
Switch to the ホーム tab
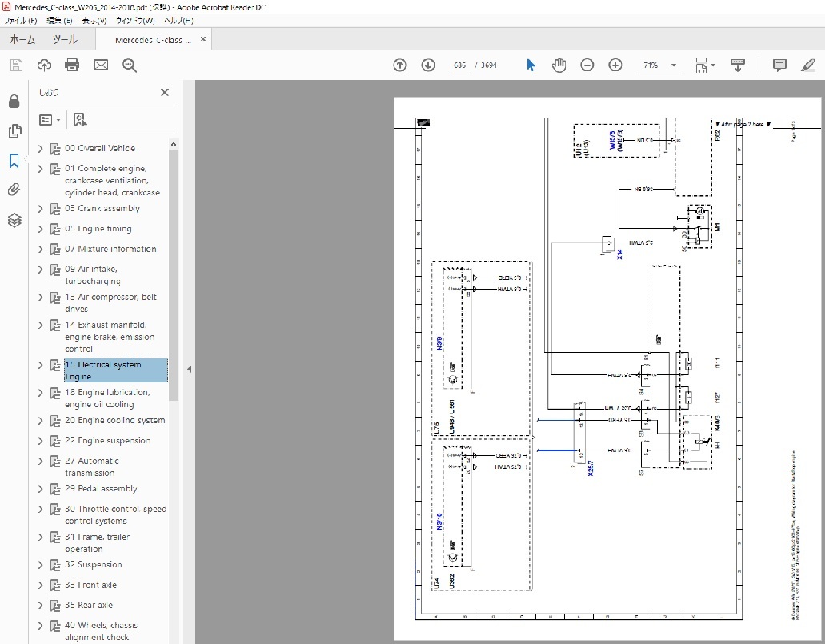click(x=22, y=39)
